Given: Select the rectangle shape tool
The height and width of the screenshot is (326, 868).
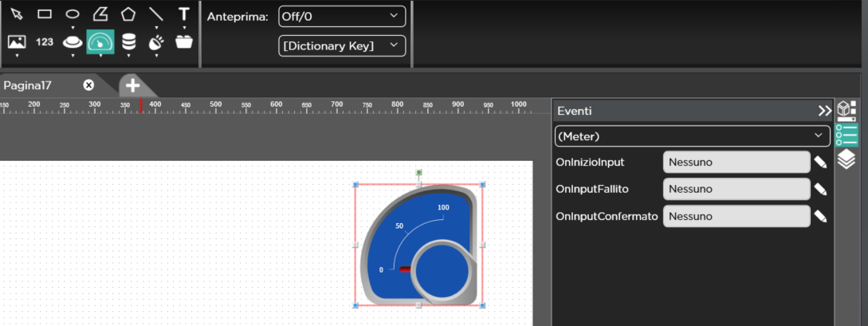Looking at the screenshot, I should click(45, 14).
